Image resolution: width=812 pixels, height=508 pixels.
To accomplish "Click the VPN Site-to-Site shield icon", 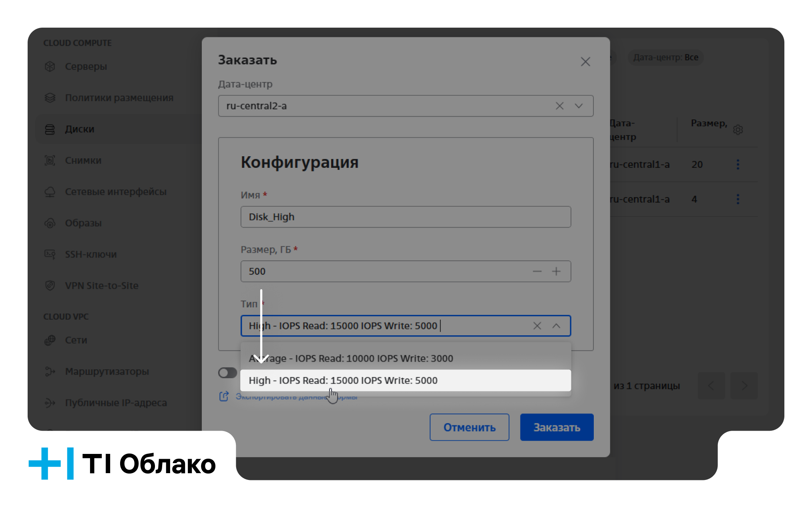I will click(50, 285).
